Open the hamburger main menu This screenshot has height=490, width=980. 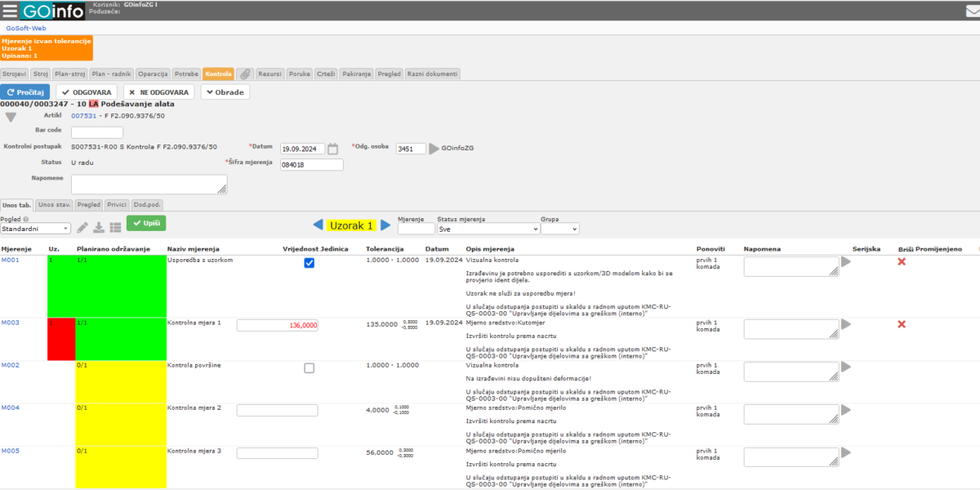(10, 11)
